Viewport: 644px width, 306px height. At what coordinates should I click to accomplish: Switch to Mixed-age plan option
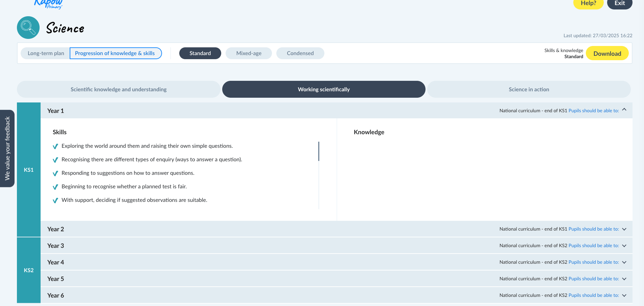pos(249,53)
